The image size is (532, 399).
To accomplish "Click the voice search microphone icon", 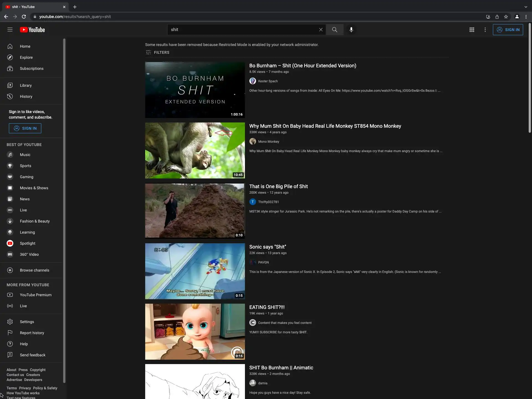I will point(351,30).
